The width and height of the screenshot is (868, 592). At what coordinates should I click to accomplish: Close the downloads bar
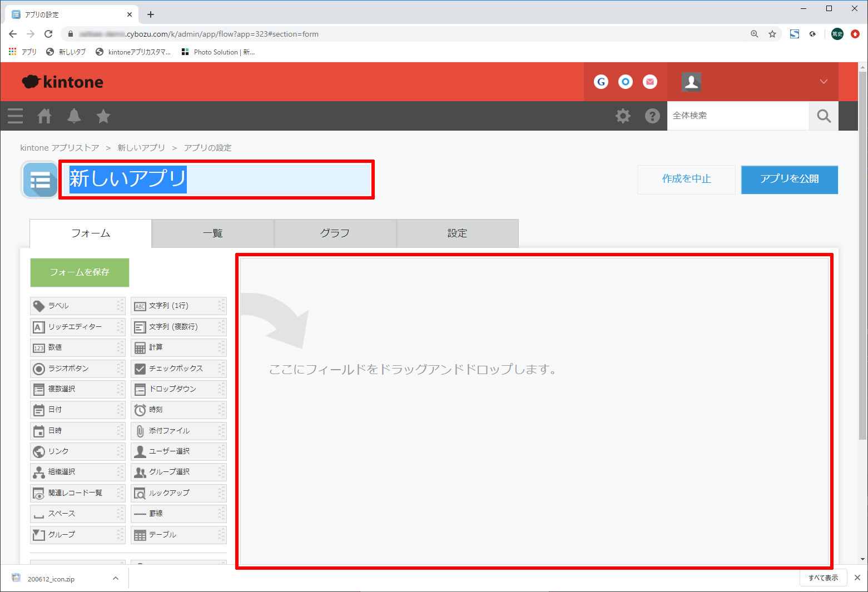[857, 578]
